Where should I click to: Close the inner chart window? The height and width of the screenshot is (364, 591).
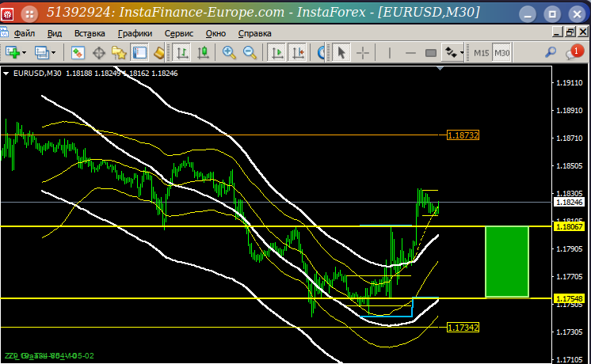tap(583, 32)
